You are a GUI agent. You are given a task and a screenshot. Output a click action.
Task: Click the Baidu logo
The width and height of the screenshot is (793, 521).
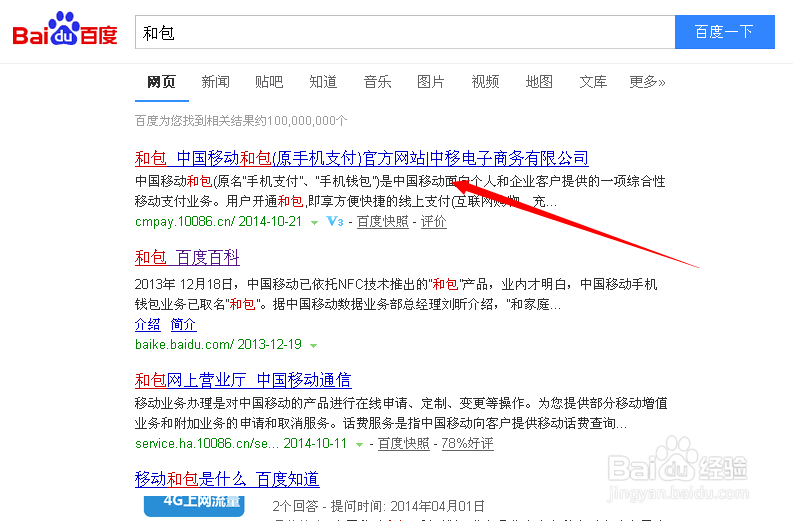click(65, 29)
